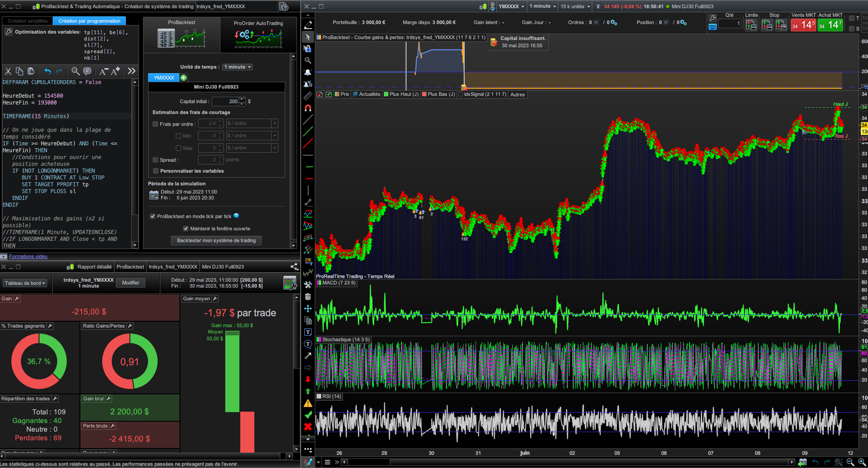
Task: Open the Unité de temps 1 minute dropdown
Action: [237, 67]
